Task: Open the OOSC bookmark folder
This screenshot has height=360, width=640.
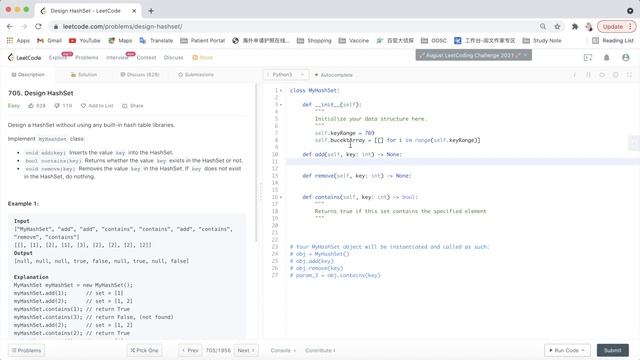Action: point(434,40)
